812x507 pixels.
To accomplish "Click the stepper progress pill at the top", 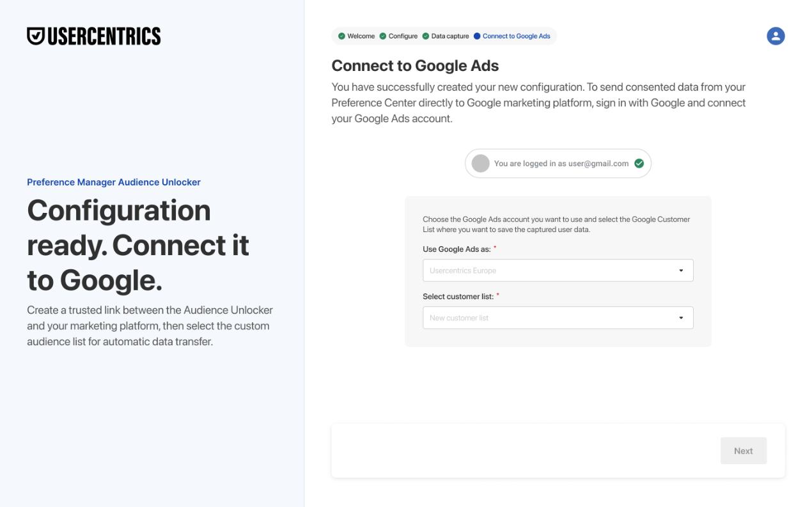I will (x=443, y=36).
